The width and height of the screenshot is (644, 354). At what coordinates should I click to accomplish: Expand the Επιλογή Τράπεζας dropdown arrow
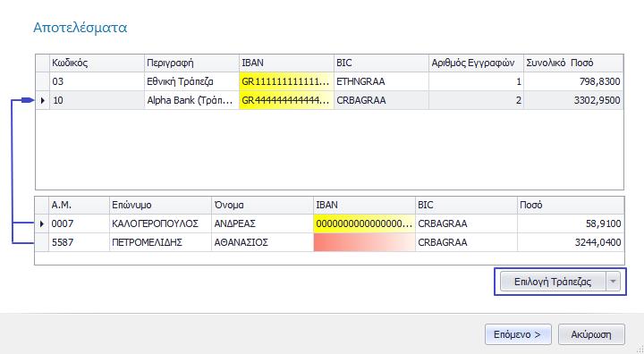613,282
